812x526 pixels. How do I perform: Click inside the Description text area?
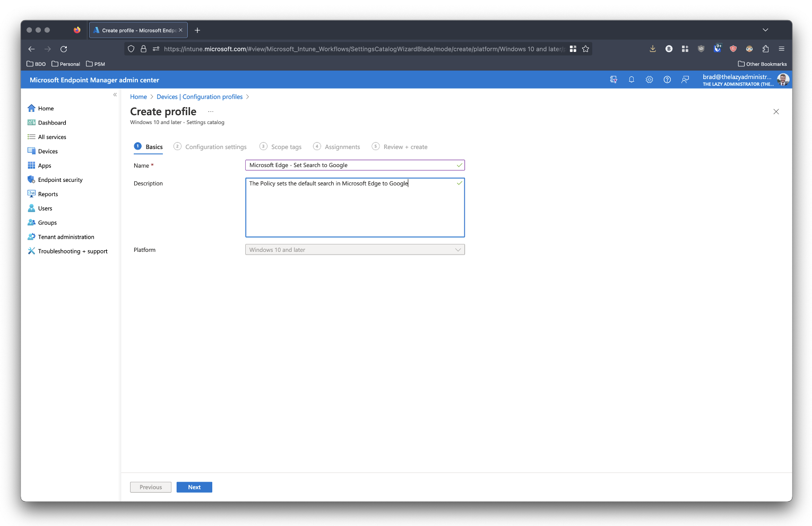pos(355,207)
